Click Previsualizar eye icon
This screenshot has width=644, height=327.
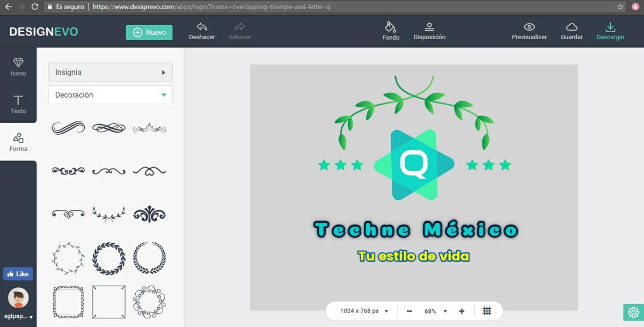coord(529,27)
